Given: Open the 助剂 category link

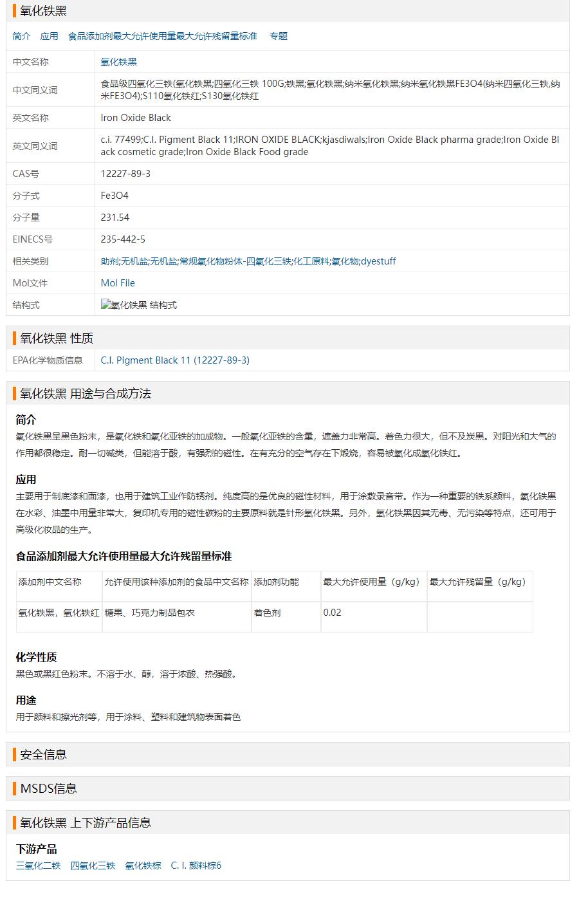Looking at the screenshot, I should pyautogui.click(x=109, y=261).
